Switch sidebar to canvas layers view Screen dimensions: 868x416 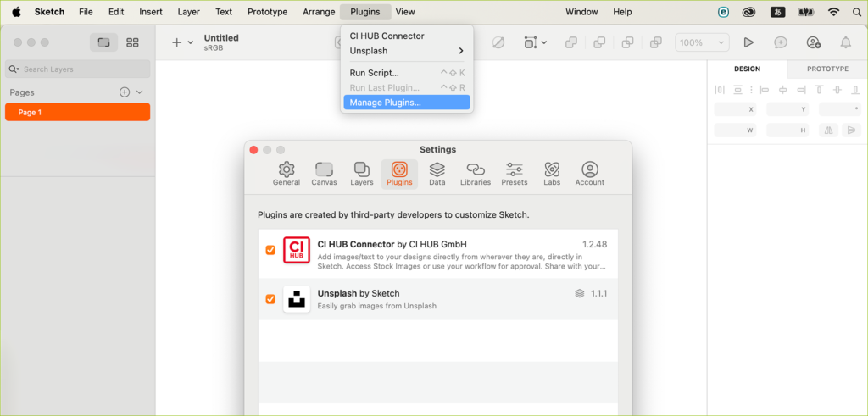point(103,42)
